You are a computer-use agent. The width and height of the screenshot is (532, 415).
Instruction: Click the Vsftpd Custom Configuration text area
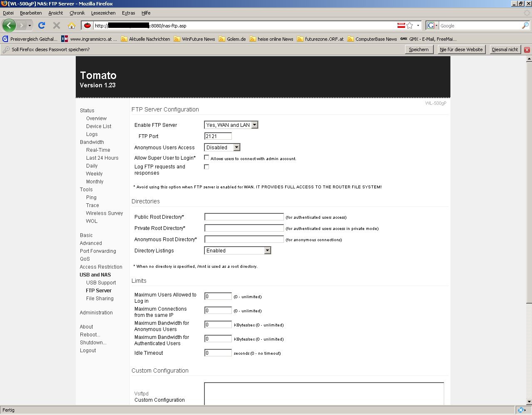click(324, 393)
